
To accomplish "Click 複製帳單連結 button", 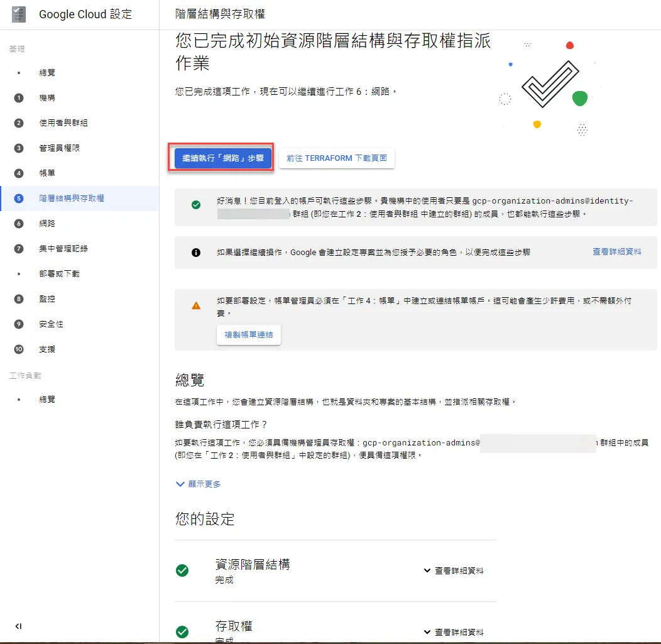I will coord(248,335).
